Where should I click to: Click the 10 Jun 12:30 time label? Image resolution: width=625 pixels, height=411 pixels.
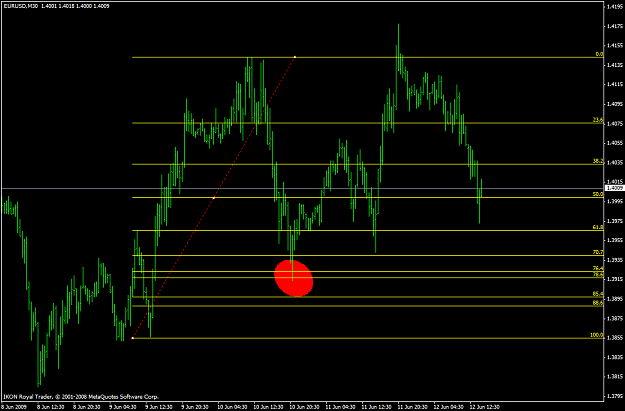tap(268, 407)
